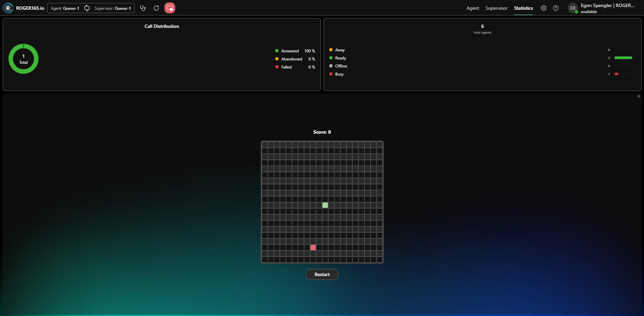Open the help question mark icon
The width and height of the screenshot is (644, 316).
pyautogui.click(x=556, y=8)
